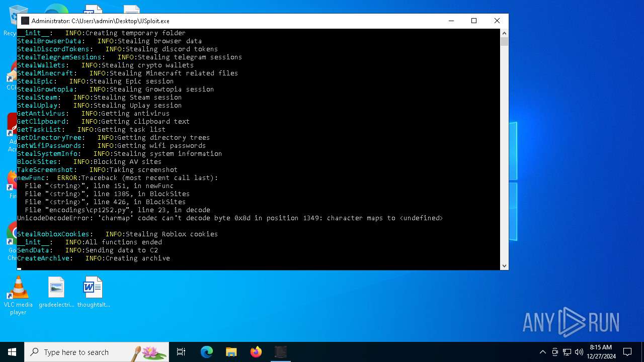Viewport: 644px width, 362px height.
Task: Click the console scrollbar down arrow
Action: 504,266
